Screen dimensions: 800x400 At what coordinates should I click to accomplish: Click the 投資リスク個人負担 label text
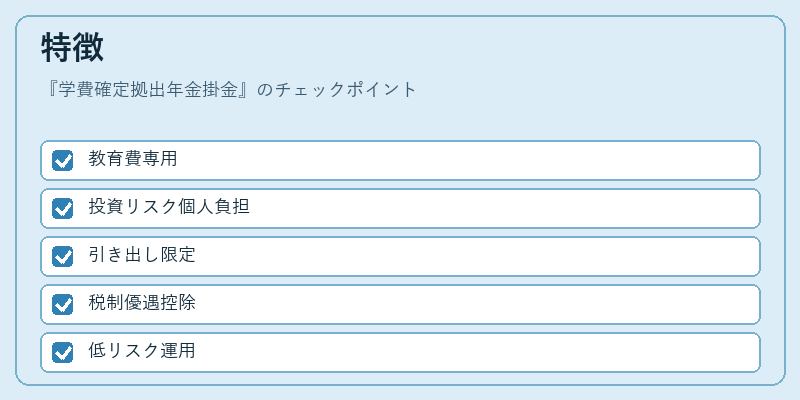[169, 207]
